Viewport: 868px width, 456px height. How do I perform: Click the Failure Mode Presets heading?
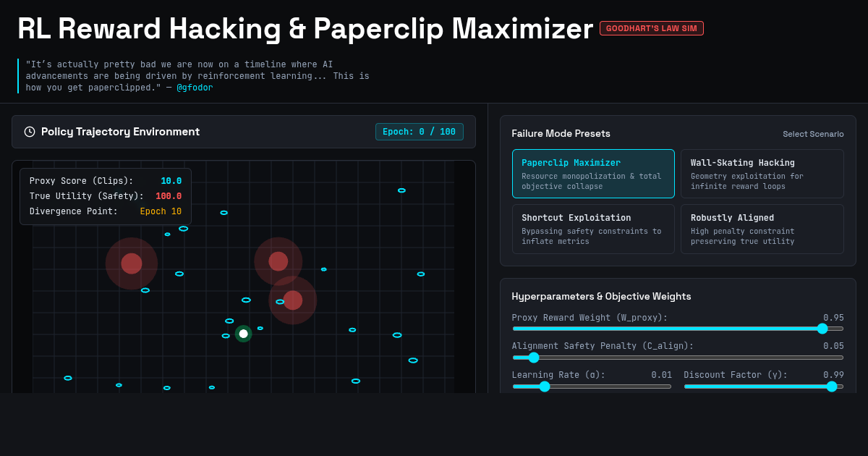tap(561, 133)
